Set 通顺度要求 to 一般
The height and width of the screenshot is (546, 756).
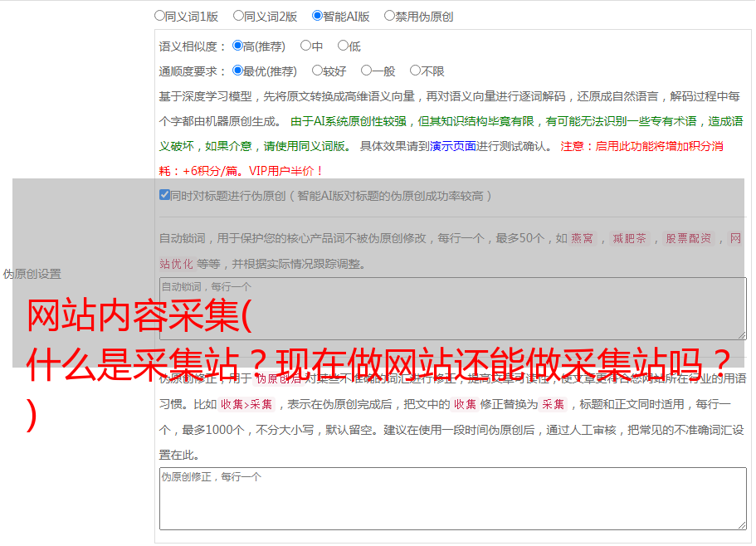(x=367, y=71)
